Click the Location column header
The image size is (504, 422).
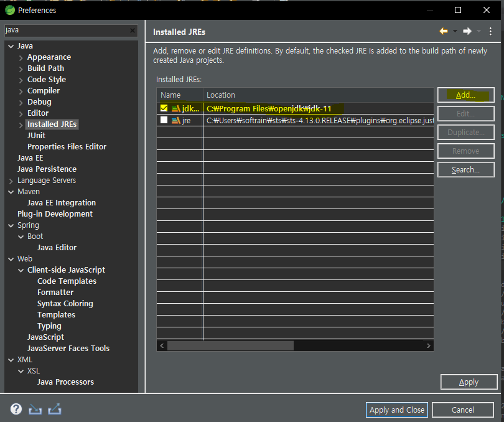click(x=318, y=95)
